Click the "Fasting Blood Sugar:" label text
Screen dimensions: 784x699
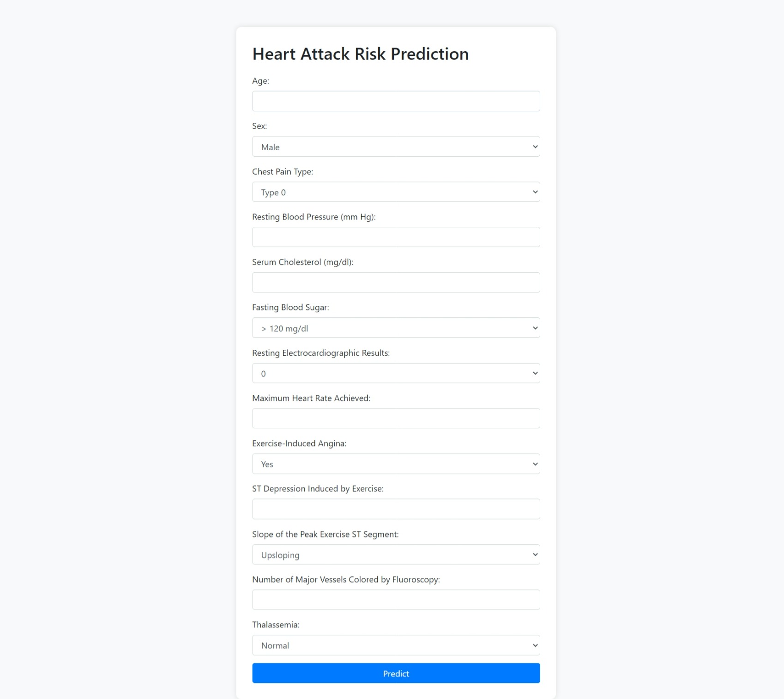point(290,307)
